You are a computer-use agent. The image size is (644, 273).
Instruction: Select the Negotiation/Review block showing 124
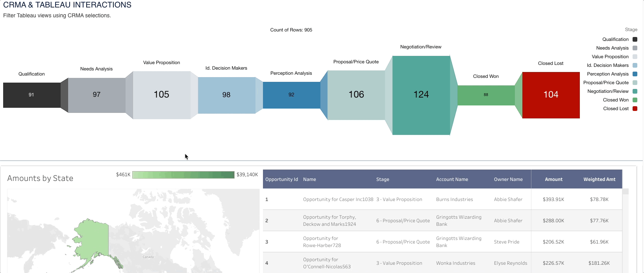[x=421, y=95]
